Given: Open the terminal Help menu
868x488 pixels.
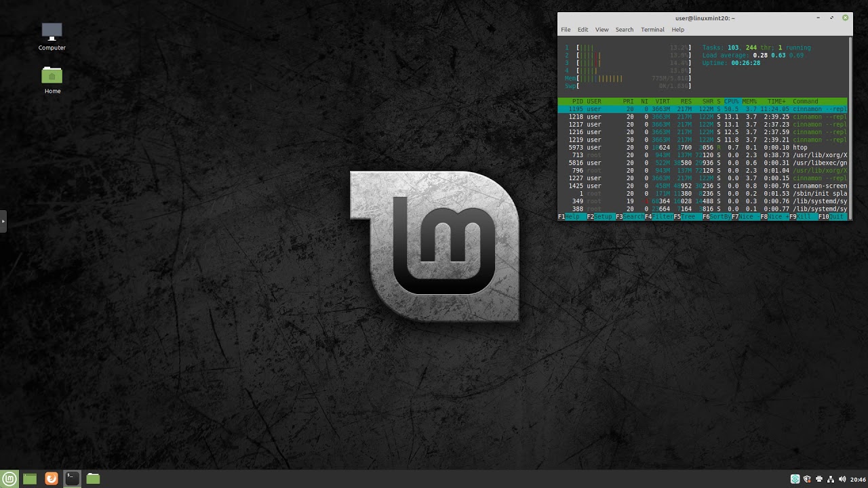Looking at the screenshot, I should pos(678,30).
